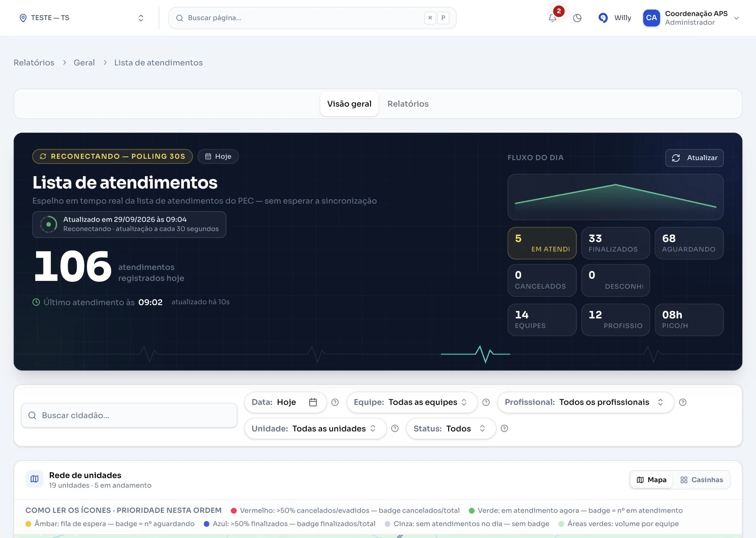The width and height of the screenshot is (756, 538).
Task: Click the magnifier icon in Buscar cidadão
Action: tap(32, 415)
